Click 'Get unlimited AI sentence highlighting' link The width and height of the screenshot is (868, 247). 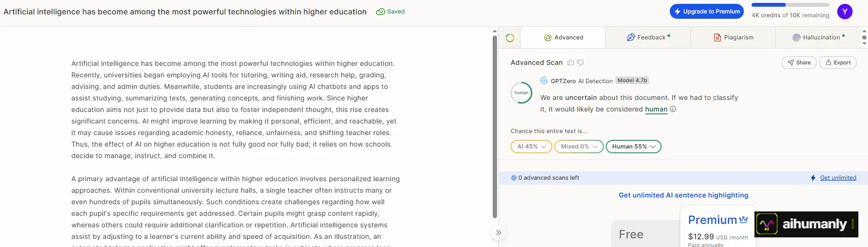coord(683,195)
